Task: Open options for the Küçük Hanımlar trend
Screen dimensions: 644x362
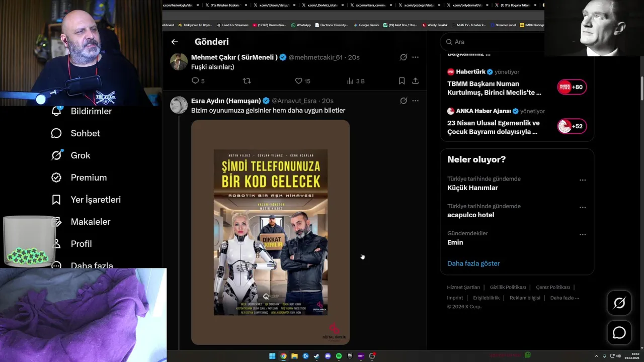Action: tap(583, 180)
